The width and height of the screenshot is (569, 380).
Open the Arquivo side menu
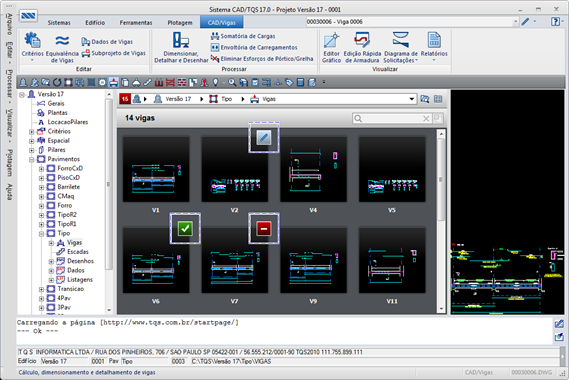[x=9, y=25]
